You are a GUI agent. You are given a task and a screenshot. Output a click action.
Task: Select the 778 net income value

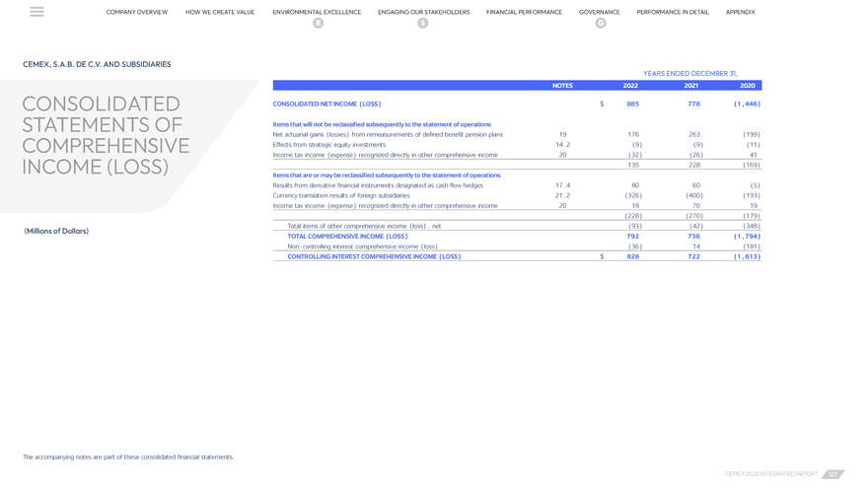[693, 105]
